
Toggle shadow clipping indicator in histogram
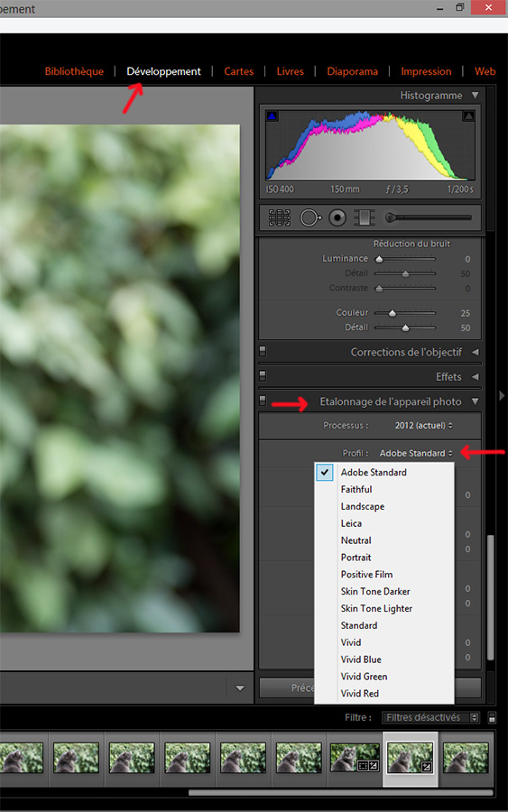click(x=272, y=116)
